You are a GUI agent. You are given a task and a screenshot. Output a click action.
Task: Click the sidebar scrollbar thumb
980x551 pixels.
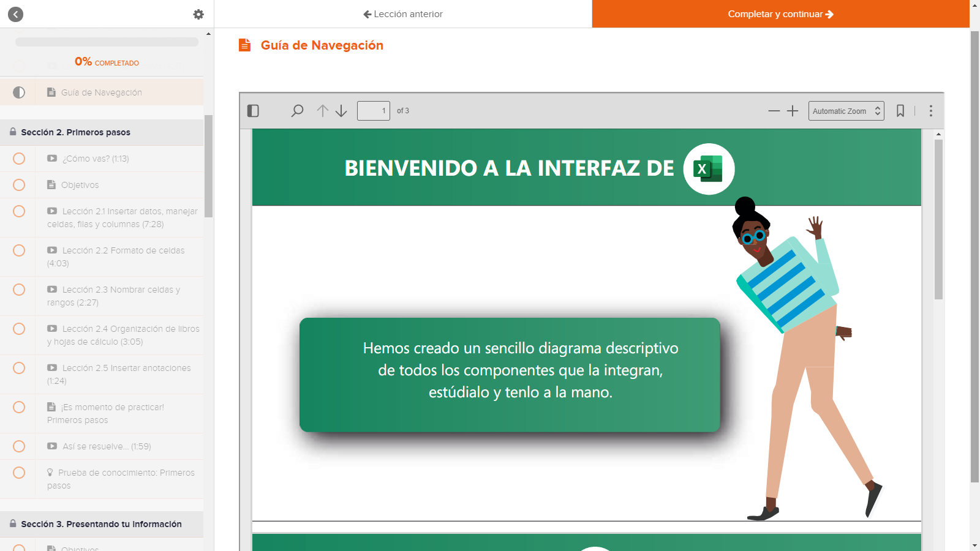pos(208,166)
